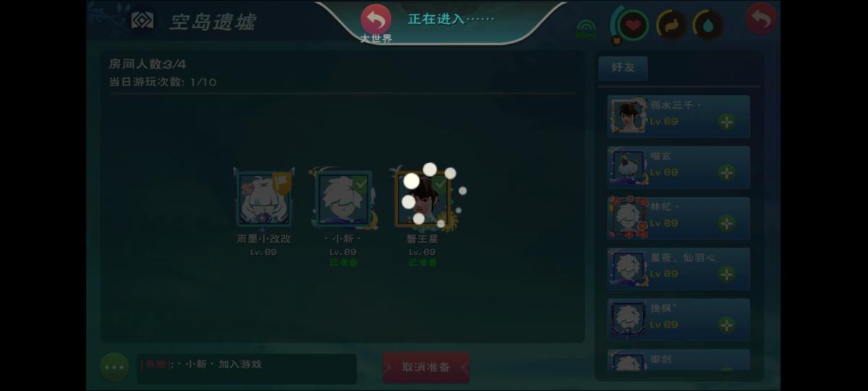Tap the system chat message box
The width and height of the screenshot is (868, 391).
pyautogui.click(x=247, y=368)
